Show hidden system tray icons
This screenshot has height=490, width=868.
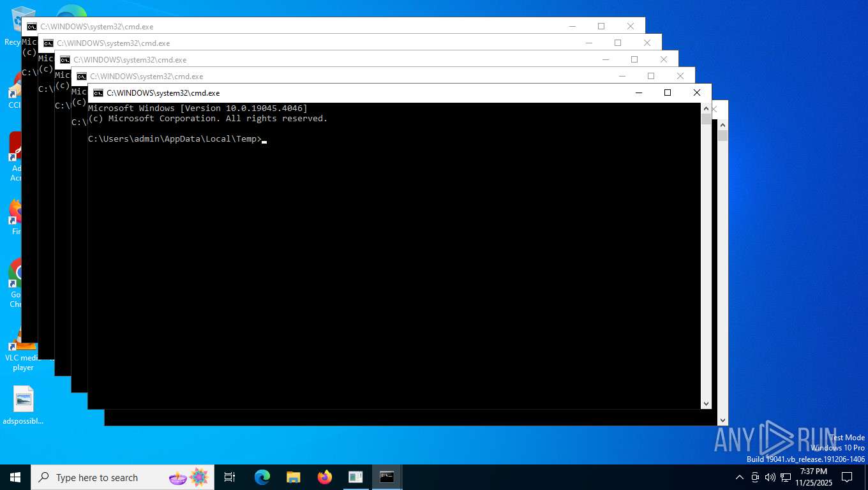click(740, 477)
